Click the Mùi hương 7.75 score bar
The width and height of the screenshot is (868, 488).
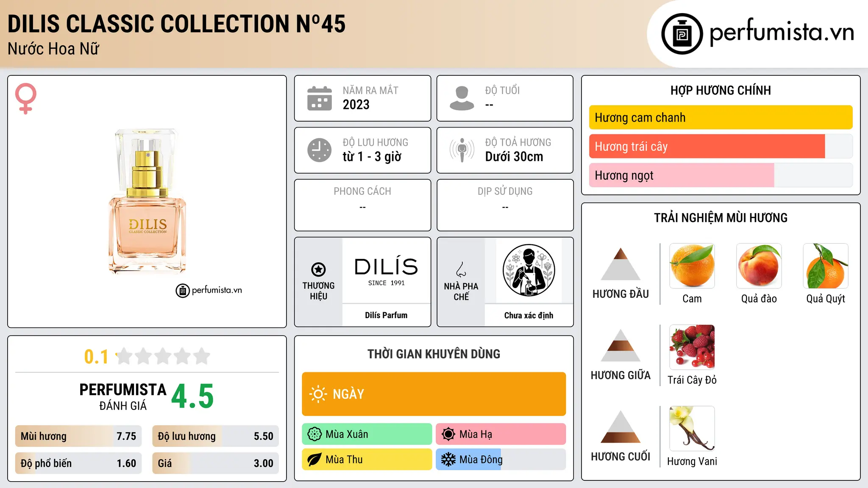[x=78, y=436]
